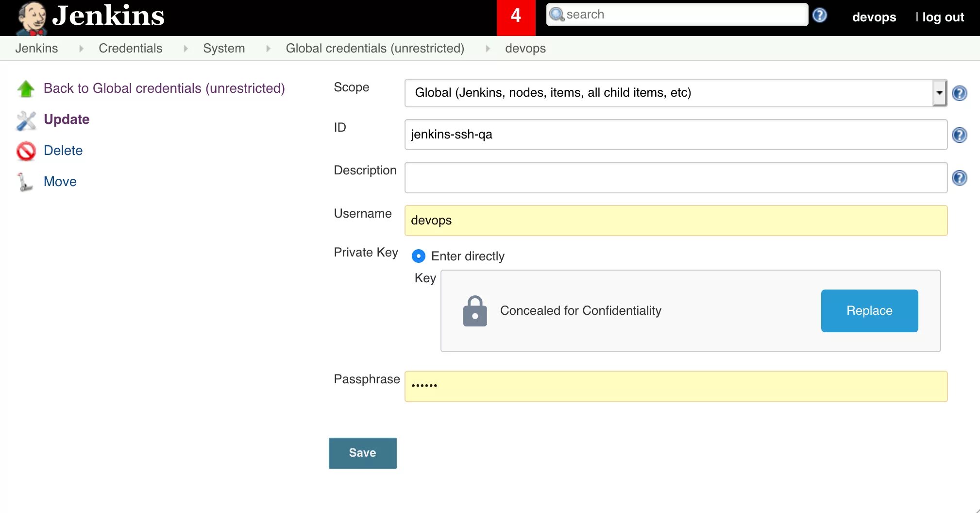Click the Username label
This screenshot has width=980, height=513.
(362, 214)
